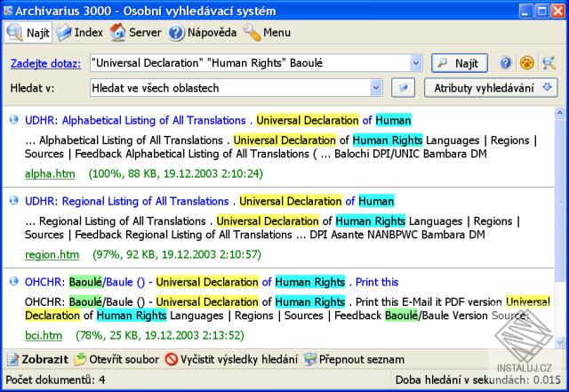Switch to the Index tab
Viewport: 569px width, 392px height.
pos(80,33)
